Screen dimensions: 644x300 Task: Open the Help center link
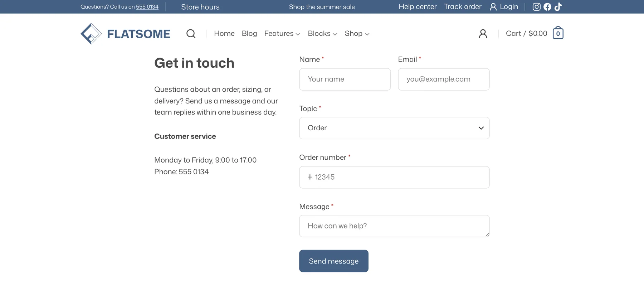[418, 7]
